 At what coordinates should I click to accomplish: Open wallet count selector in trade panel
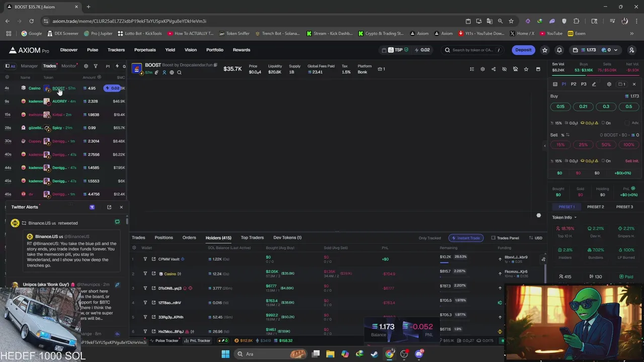(x=622, y=84)
